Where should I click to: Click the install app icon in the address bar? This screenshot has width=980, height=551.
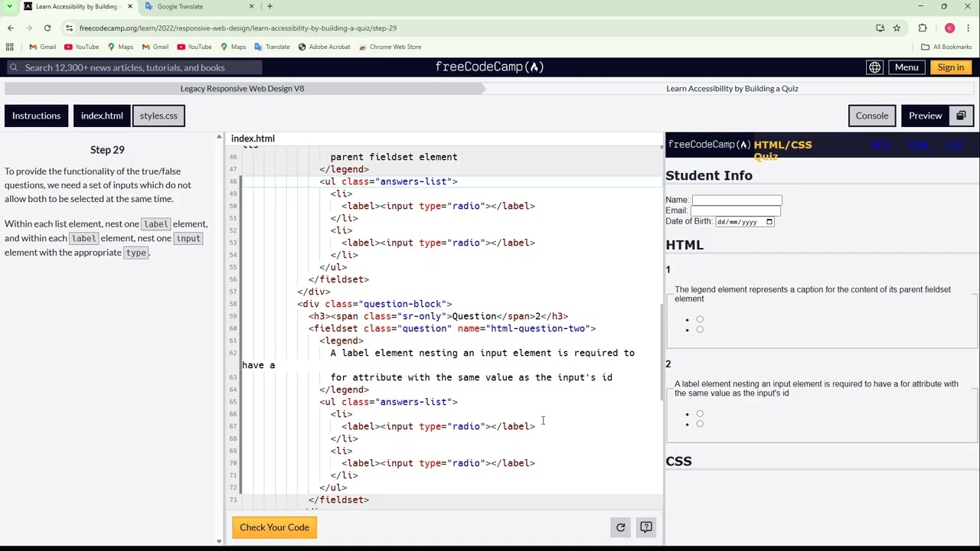click(880, 28)
